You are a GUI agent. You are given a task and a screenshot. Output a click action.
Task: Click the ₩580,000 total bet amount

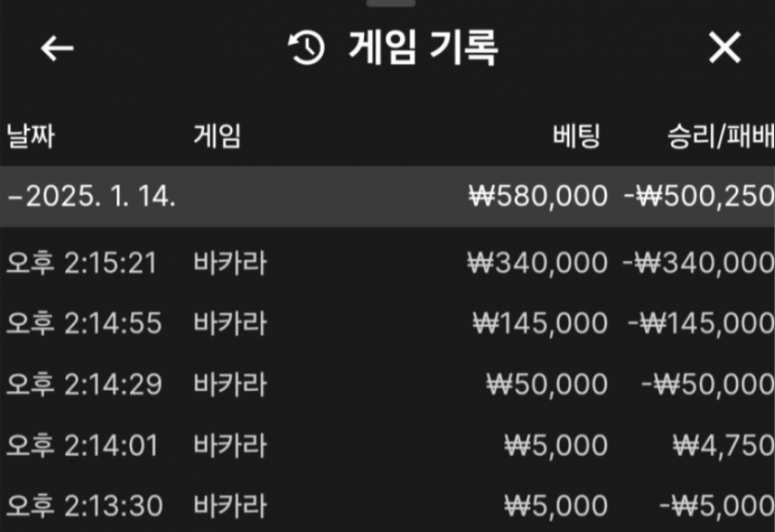[538, 196]
